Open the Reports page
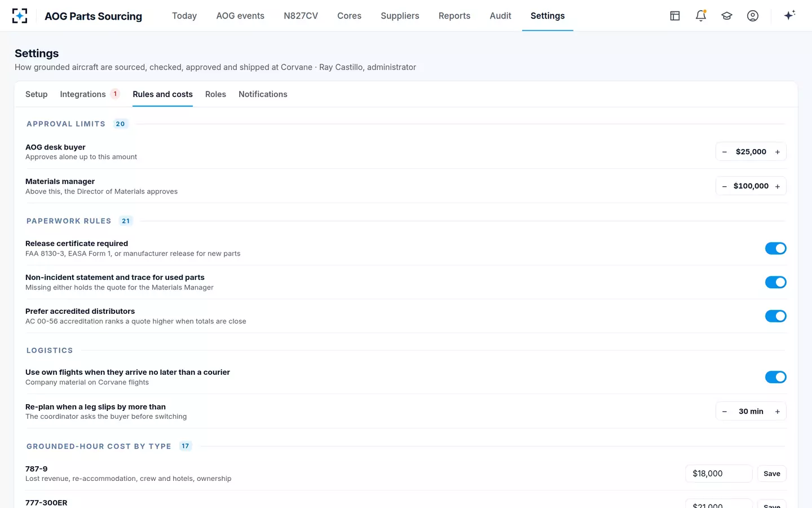This screenshot has width=812, height=508. 454,16
